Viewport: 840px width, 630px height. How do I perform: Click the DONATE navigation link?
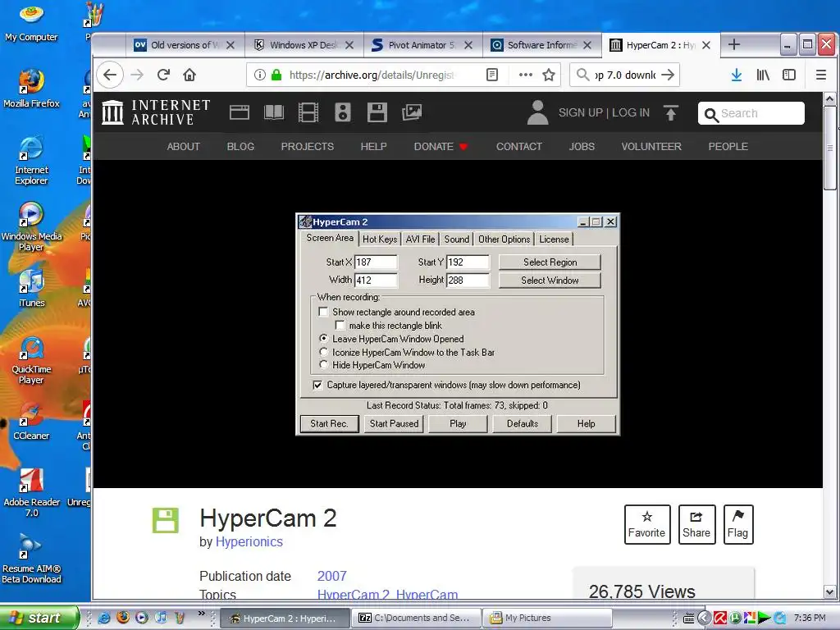click(x=441, y=146)
